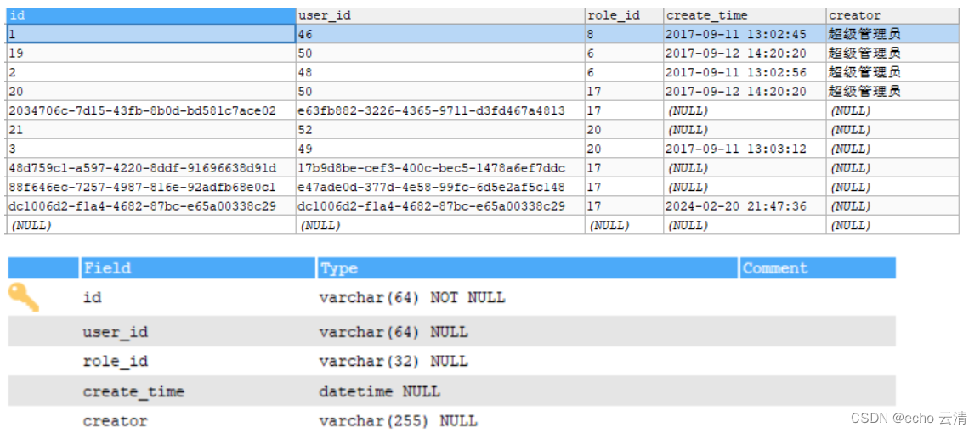This screenshot has width=980, height=433.
Task: Click the create_time cell 2024-02-20 21:47:36
Action: click(x=745, y=206)
